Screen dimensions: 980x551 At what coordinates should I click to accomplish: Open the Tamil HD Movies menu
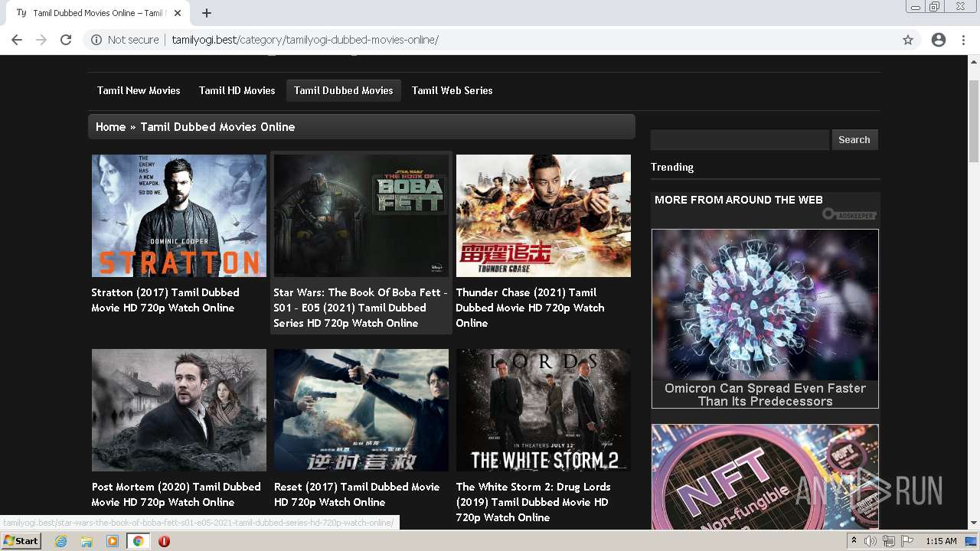tap(237, 90)
